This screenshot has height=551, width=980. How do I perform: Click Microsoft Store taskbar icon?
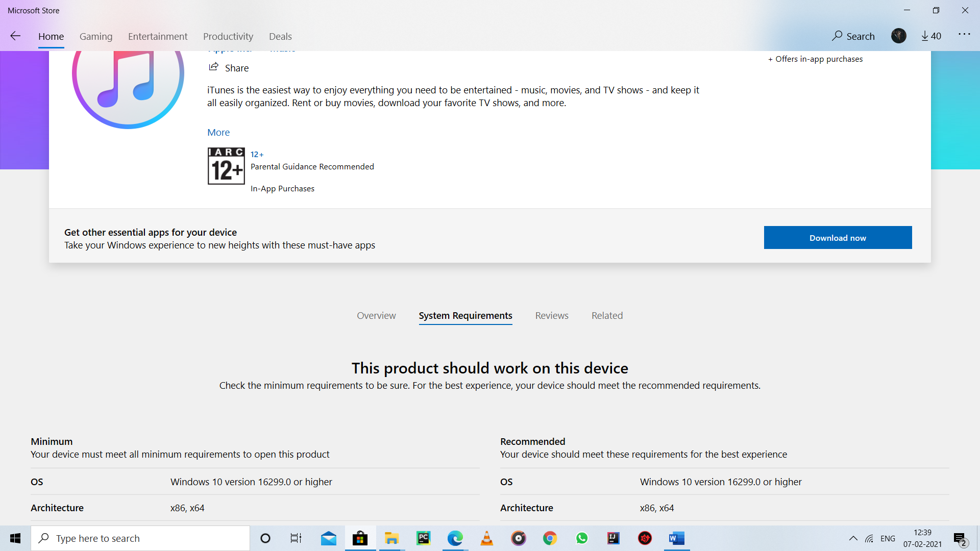click(x=360, y=538)
